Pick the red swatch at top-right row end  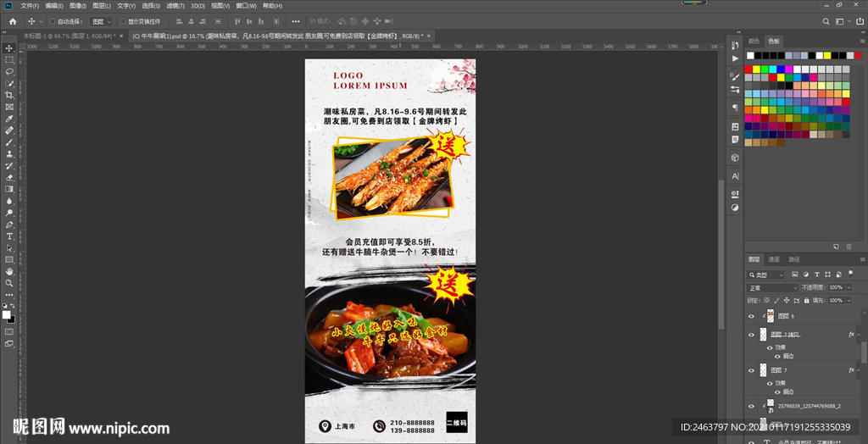click(858, 55)
